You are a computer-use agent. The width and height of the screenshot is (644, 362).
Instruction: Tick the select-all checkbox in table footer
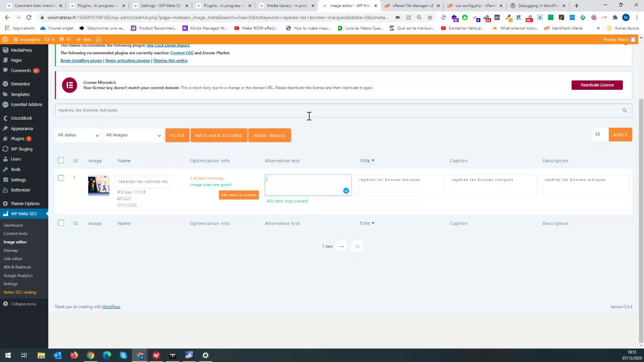click(61, 223)
